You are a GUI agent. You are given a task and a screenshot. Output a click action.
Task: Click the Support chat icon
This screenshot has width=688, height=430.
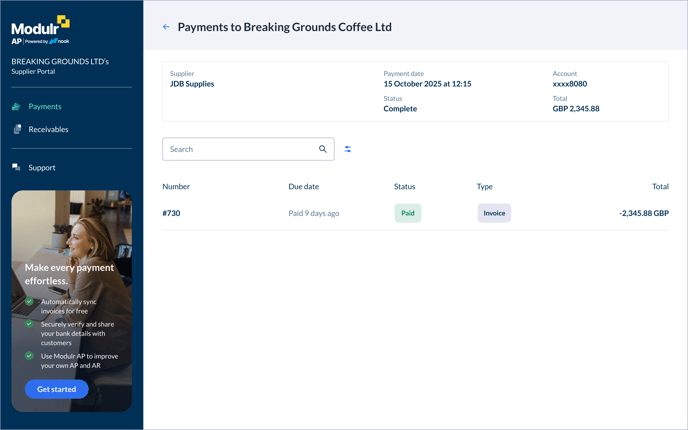pos(16,167)
